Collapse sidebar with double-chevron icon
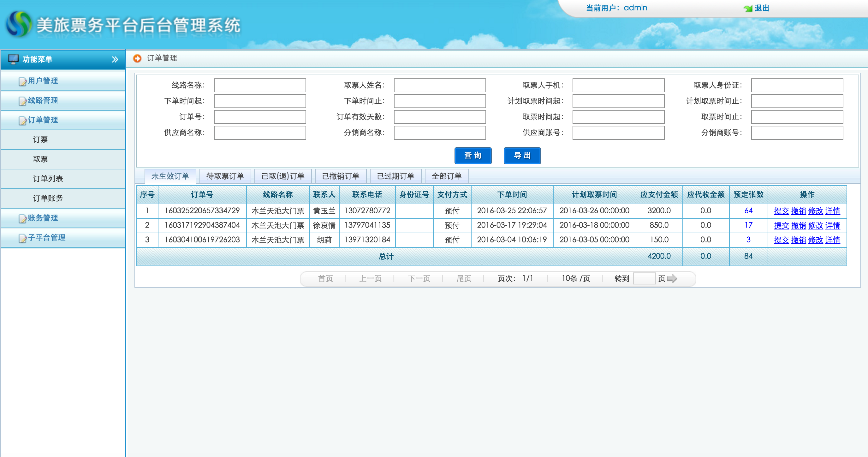 pos(115,59)
